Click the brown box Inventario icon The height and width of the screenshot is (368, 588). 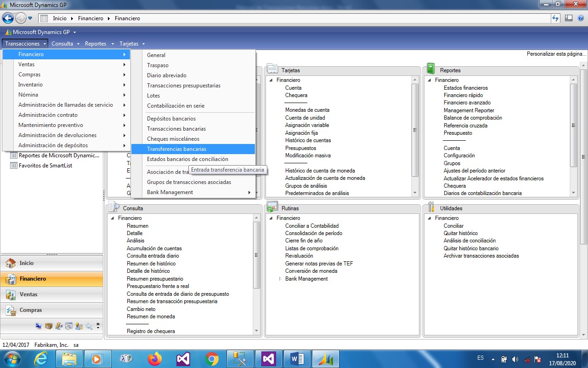(49, 326)
